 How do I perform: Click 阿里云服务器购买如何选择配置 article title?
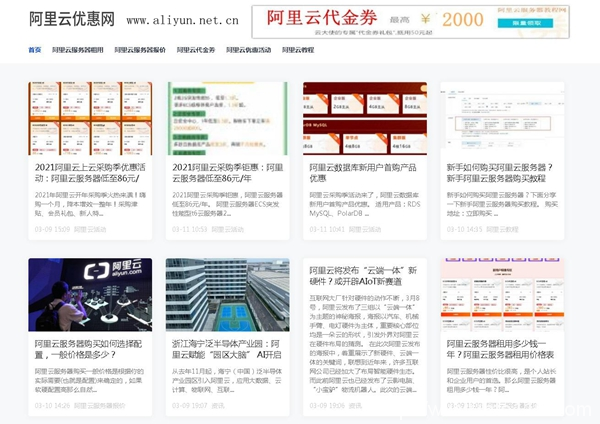click(89, 348)
